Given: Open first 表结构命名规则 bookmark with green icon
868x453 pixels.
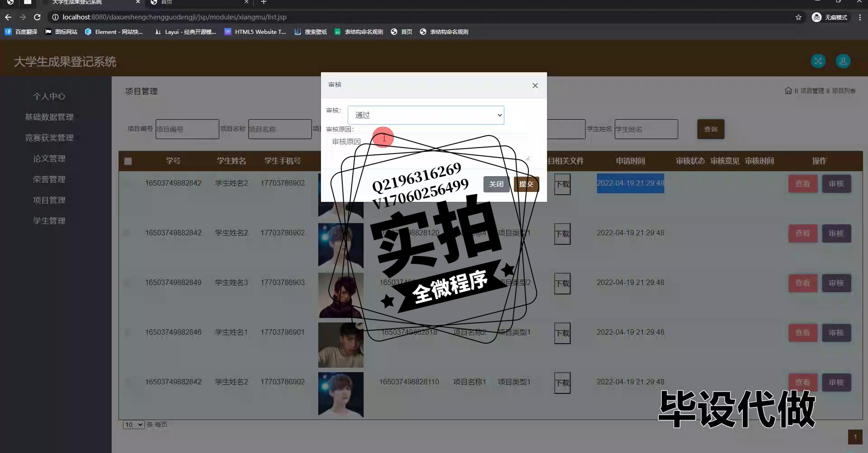Looking at the screenshot, I should click(x=359, y=32).
